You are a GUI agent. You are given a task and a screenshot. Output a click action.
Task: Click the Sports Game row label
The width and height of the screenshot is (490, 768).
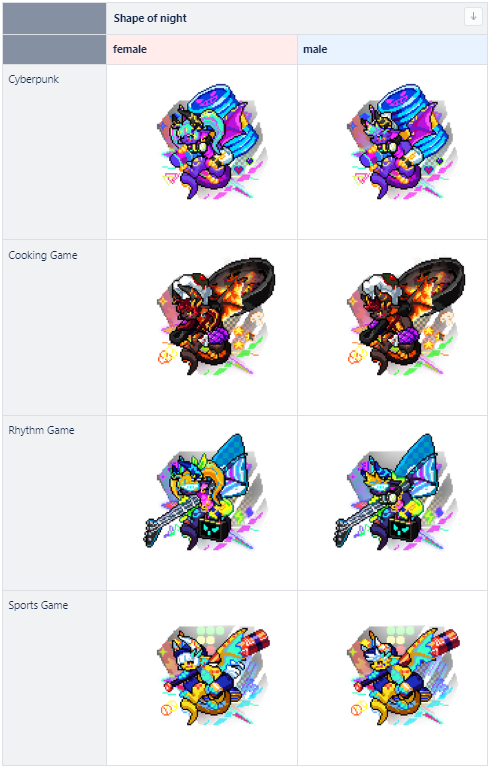point(38,605)
